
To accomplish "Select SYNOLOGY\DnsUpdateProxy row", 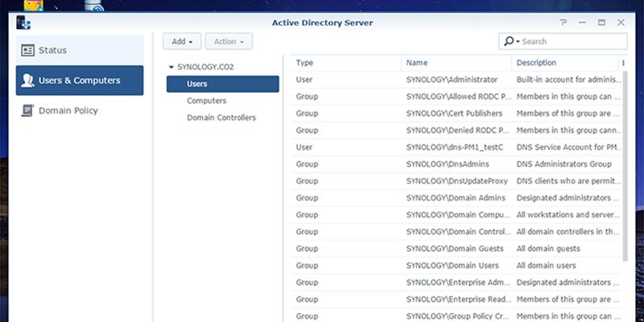I will pos(456,180).
